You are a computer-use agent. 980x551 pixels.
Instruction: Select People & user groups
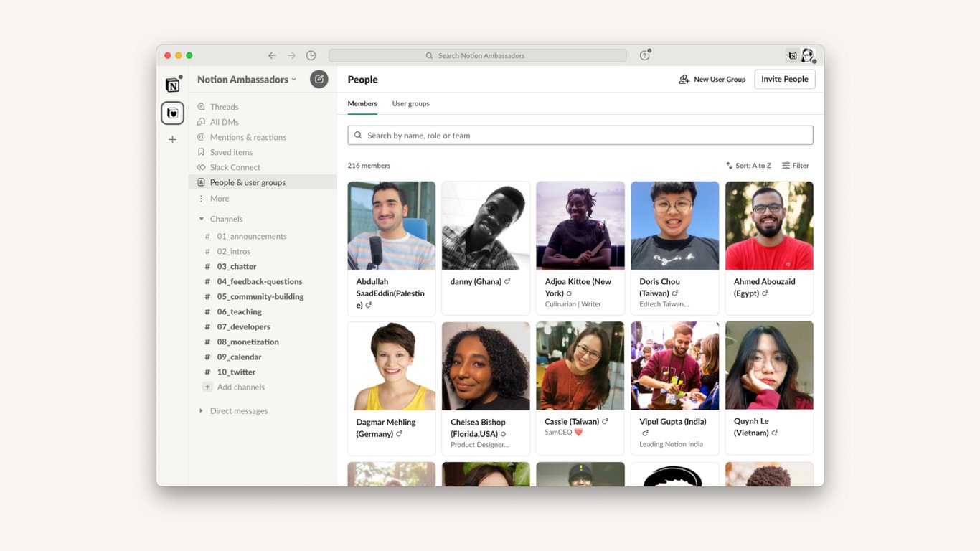(248, 182)
